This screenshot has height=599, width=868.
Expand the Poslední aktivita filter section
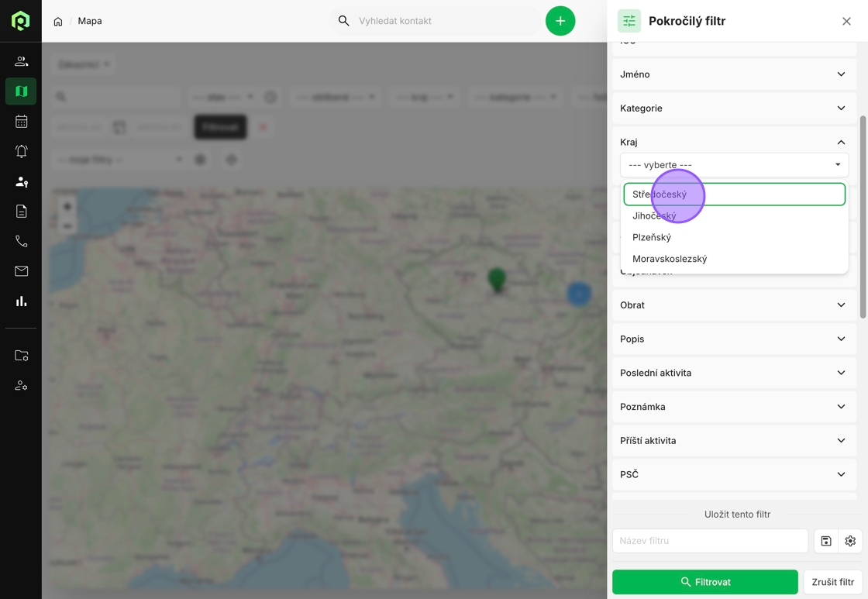coord(734,373)
